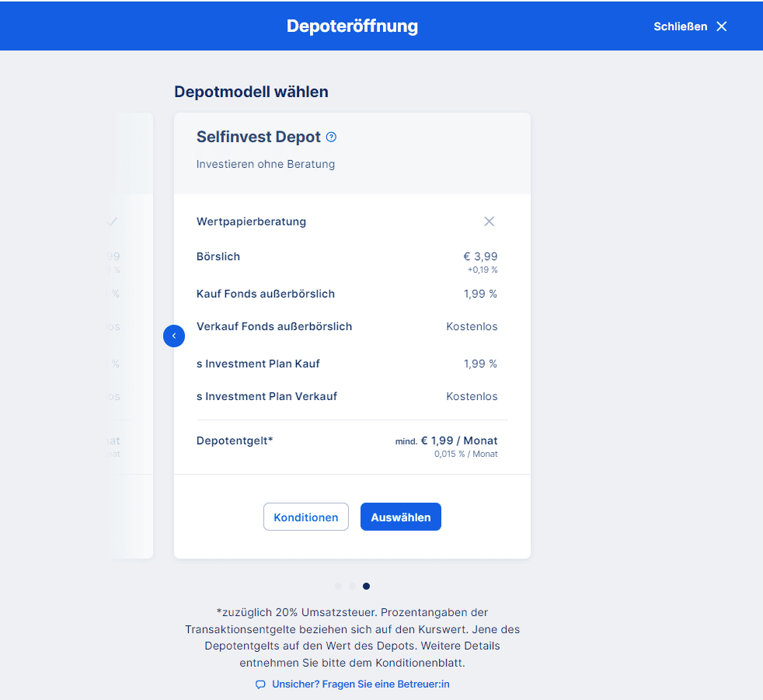This screenshot has width=763, height=700.
Task: Click Kostenlos value for s Investment Plan Verkauf
Action: pos(472,396)
